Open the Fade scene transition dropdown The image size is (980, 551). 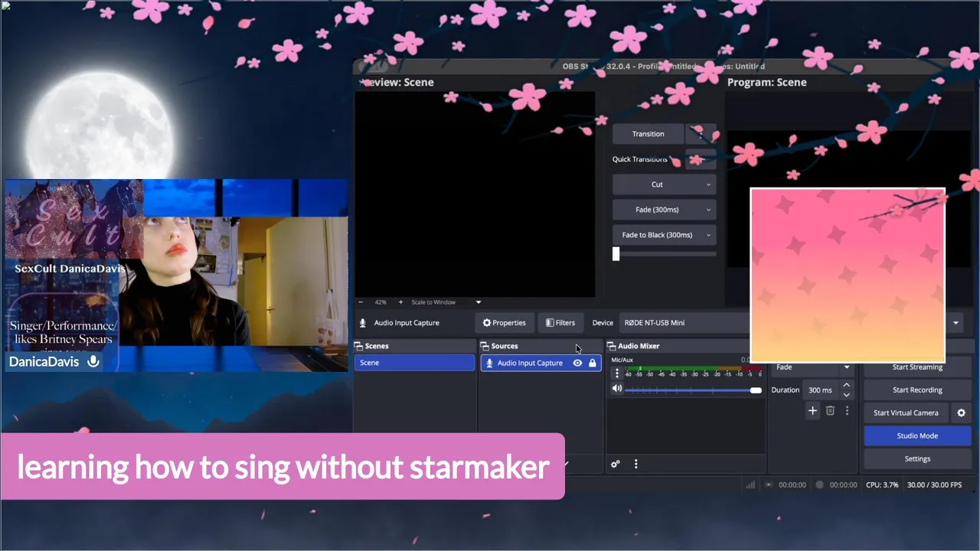click(x=812, y=367)
